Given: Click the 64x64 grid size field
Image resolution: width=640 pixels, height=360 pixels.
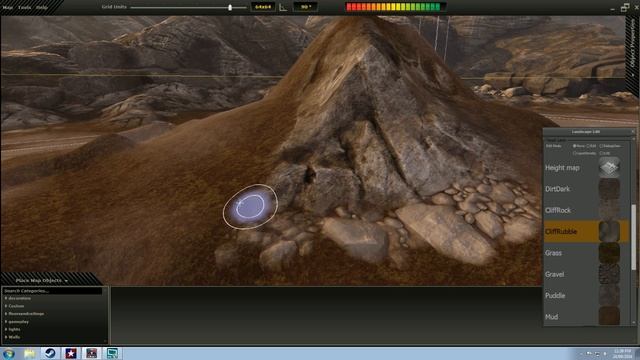Looking at the screenshot, I should tap(263, 7).
